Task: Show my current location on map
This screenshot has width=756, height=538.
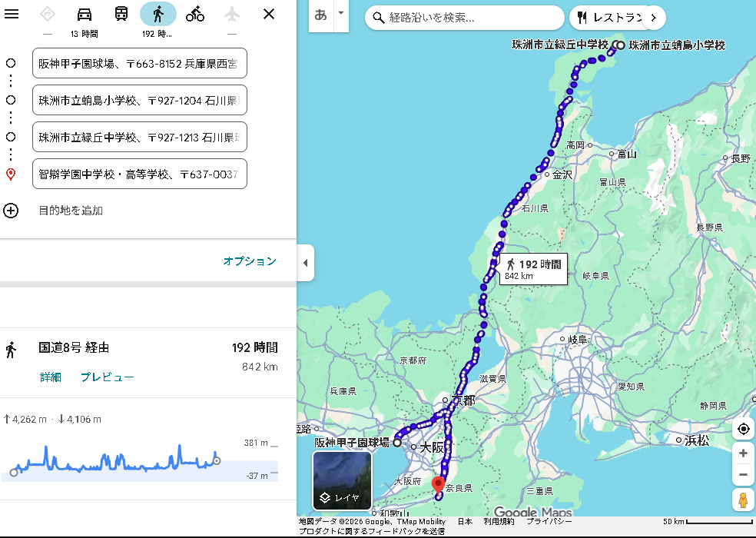Action: pos(743,429)
